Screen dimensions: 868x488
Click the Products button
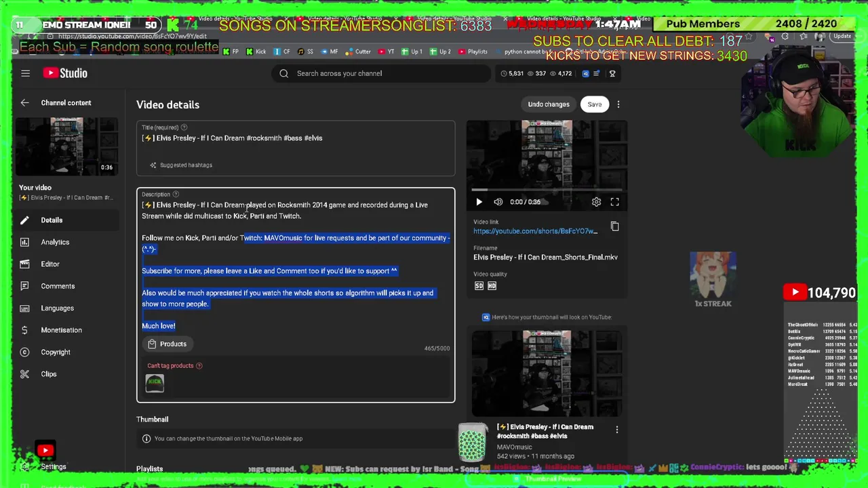[167, 344]
